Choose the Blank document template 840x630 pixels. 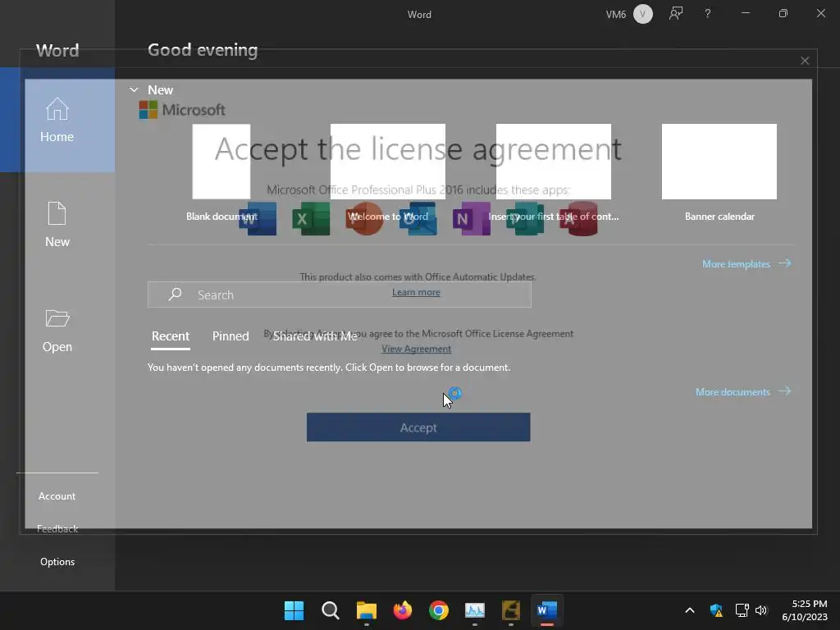tap(221, 173)
